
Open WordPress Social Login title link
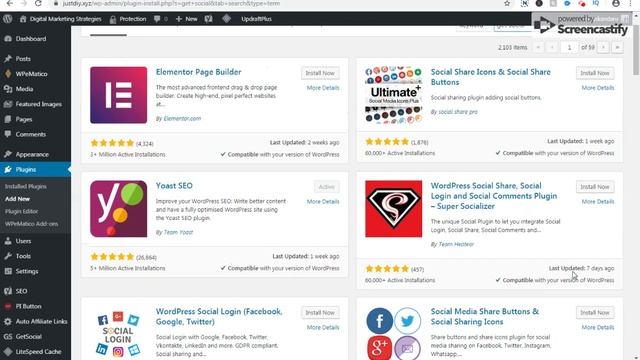(219, 316)
